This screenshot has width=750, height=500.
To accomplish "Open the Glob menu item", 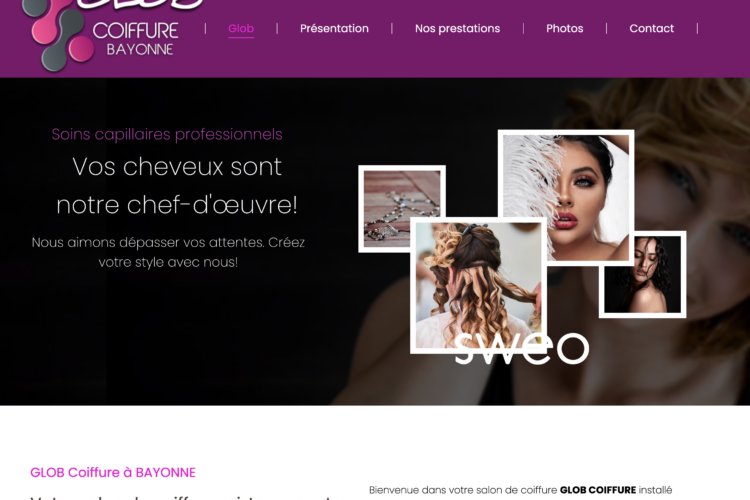I will (x=241, y=29).
